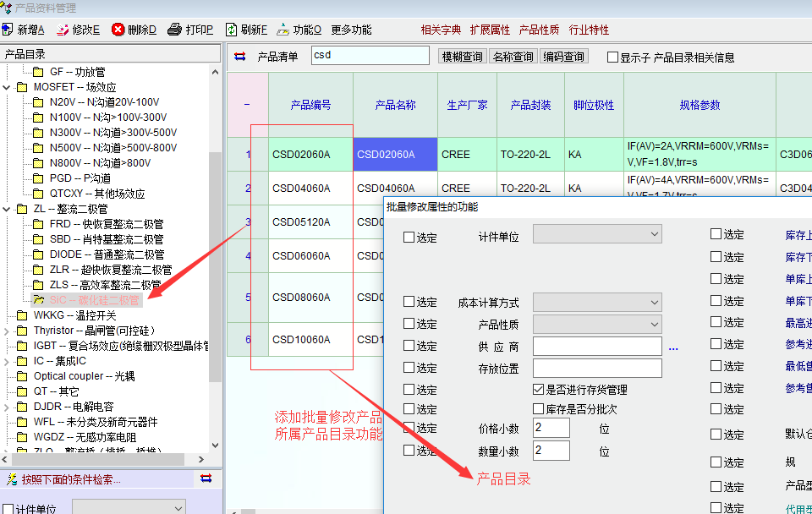Click the 功能 (Function) toolbar icon

click(283, 30)
